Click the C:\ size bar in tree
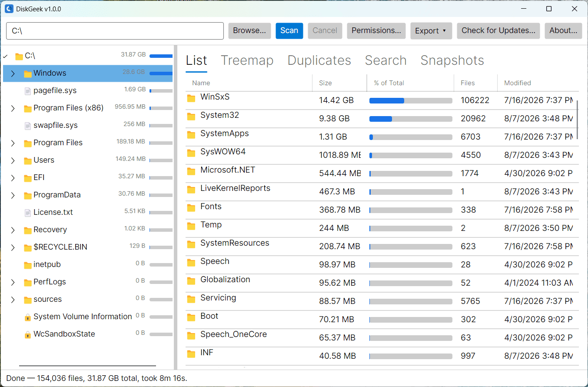This screenshot has height=387, width=588. click(161, 56)
